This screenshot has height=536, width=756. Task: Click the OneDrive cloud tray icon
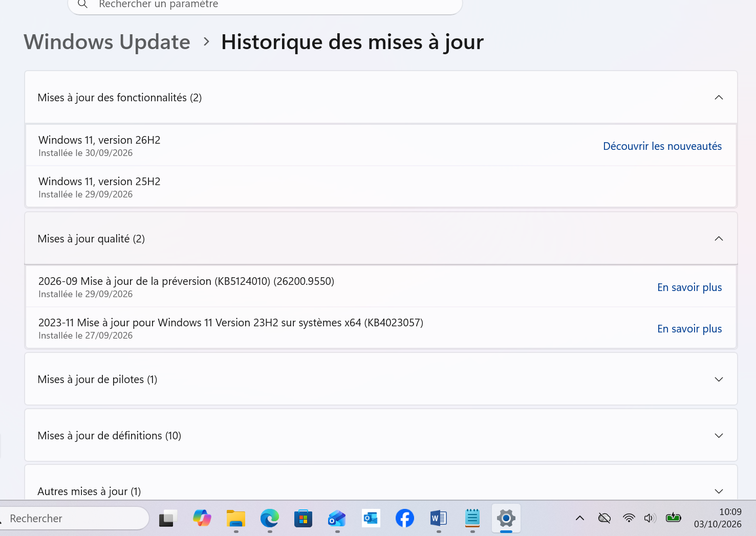[x=604, y=518]
